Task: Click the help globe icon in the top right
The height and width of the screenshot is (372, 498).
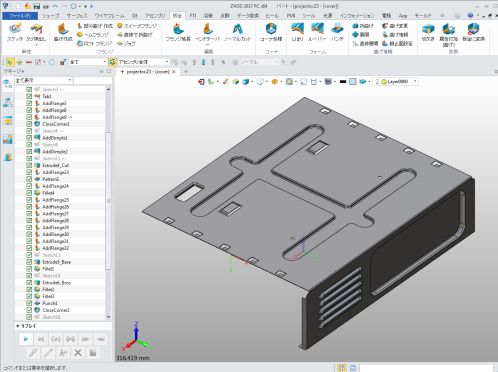Action: click(470, 15)
